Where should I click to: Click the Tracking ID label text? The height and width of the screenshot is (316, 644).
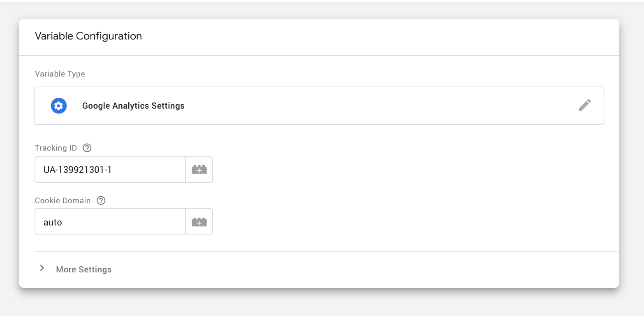(x=56, y=148)
